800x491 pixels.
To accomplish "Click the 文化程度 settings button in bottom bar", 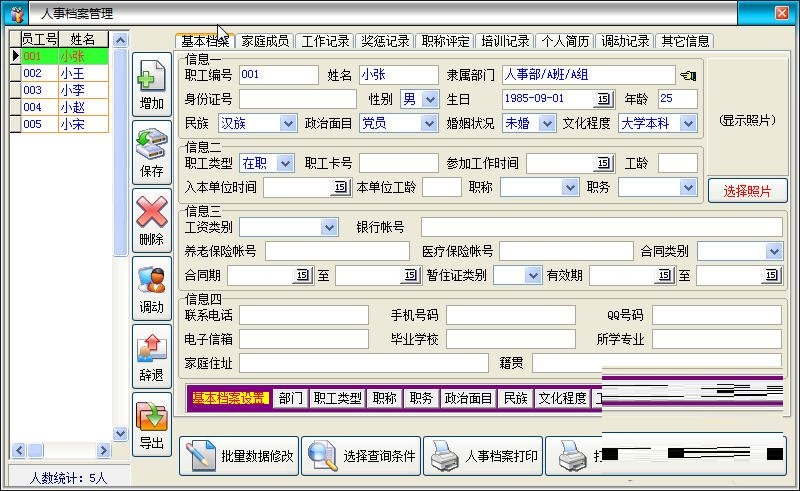I will 563,398.
